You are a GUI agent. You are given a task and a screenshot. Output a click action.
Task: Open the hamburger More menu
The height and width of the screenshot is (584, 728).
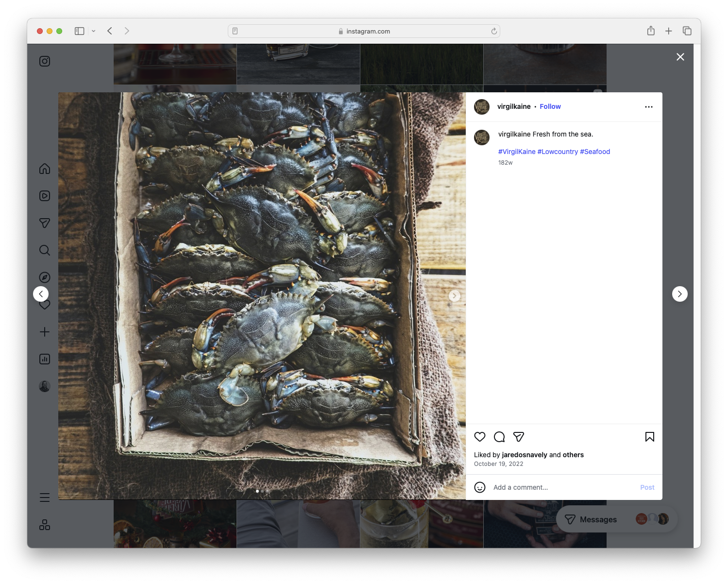(x=44, y=498)
